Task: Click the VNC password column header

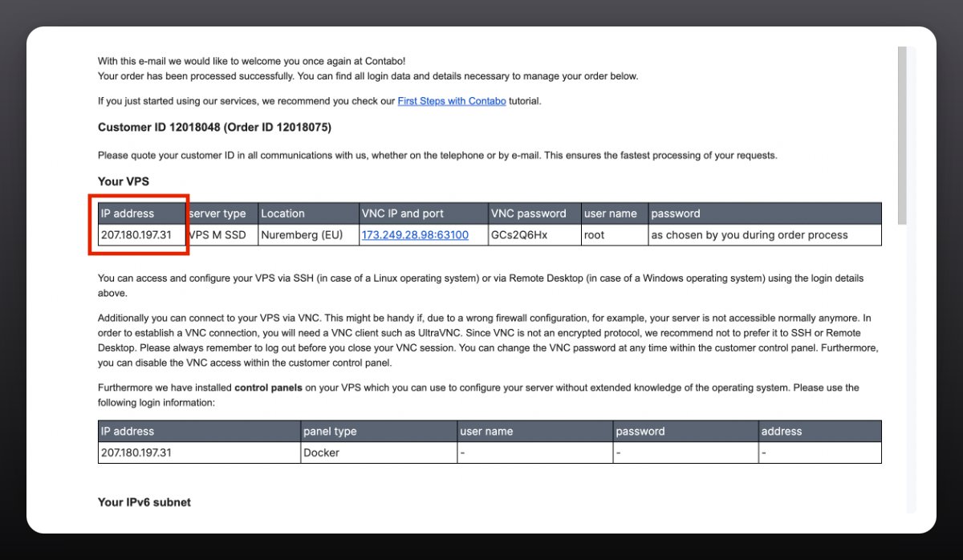Action: click(529, 213)
